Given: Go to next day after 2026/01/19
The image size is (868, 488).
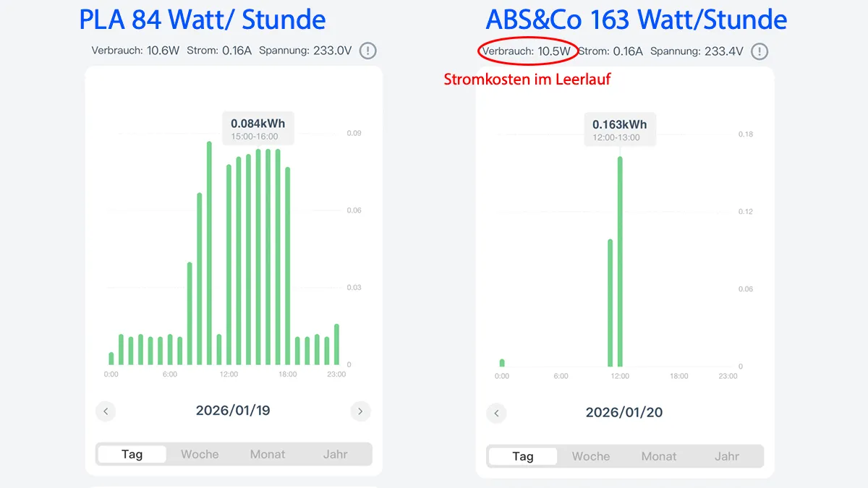Looking at the screenshot, I should (x=360, y=411).
